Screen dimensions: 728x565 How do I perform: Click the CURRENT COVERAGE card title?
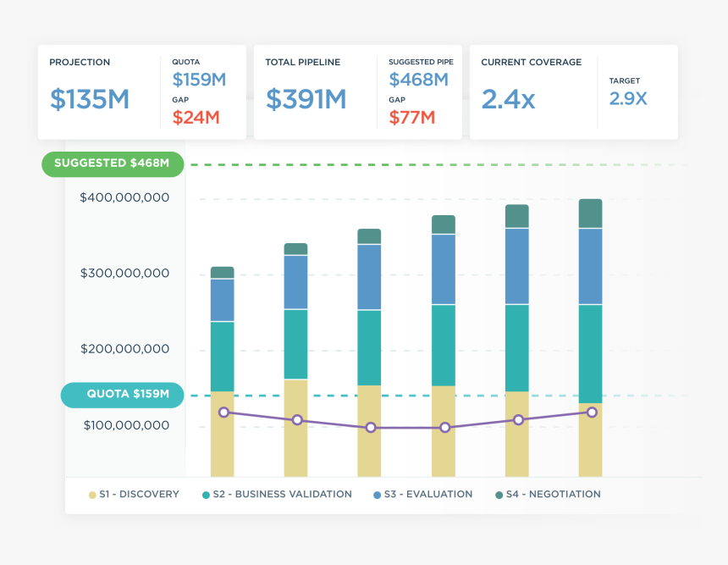click(x=531, y=63)
